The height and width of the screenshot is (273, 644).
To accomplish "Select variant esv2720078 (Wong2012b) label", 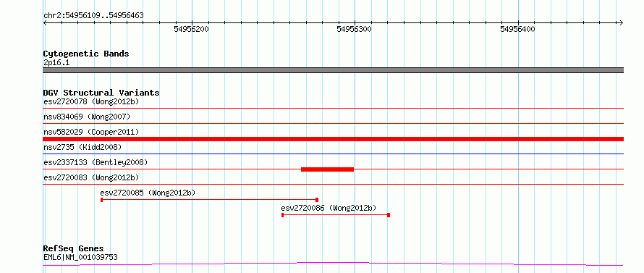I will [91, 101].
